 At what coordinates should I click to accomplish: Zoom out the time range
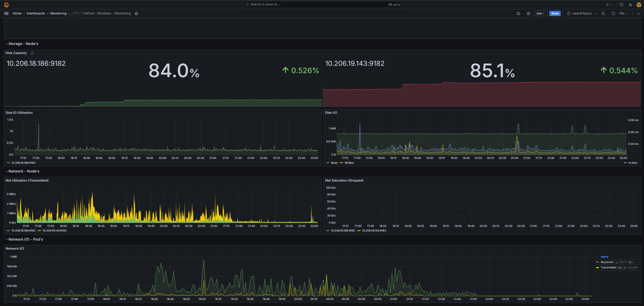(603, 13)
